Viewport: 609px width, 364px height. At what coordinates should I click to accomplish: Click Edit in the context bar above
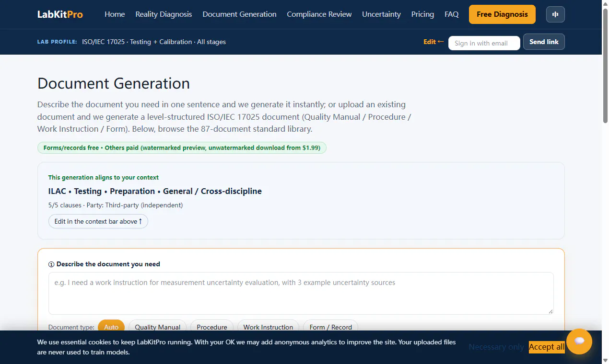coord(98,221)
